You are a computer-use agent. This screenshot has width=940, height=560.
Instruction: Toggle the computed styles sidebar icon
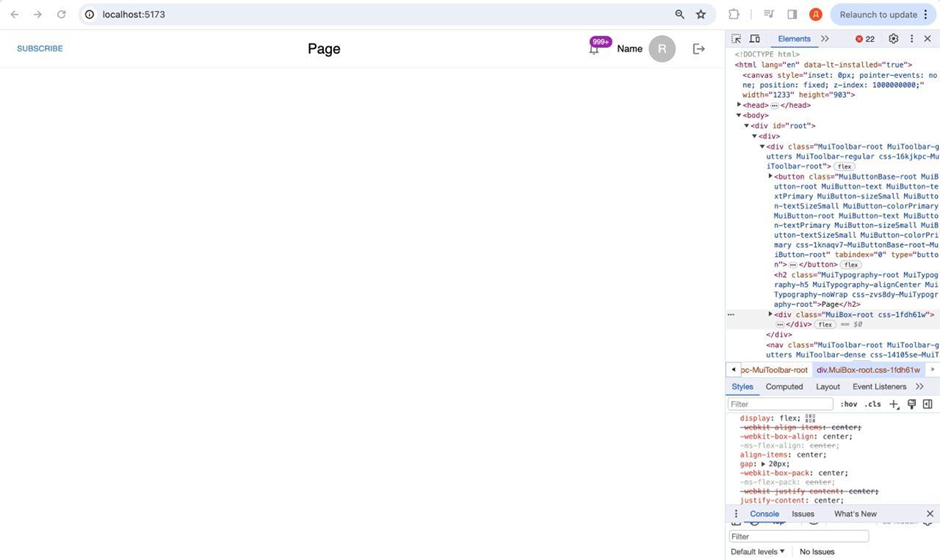pos(927,404)
